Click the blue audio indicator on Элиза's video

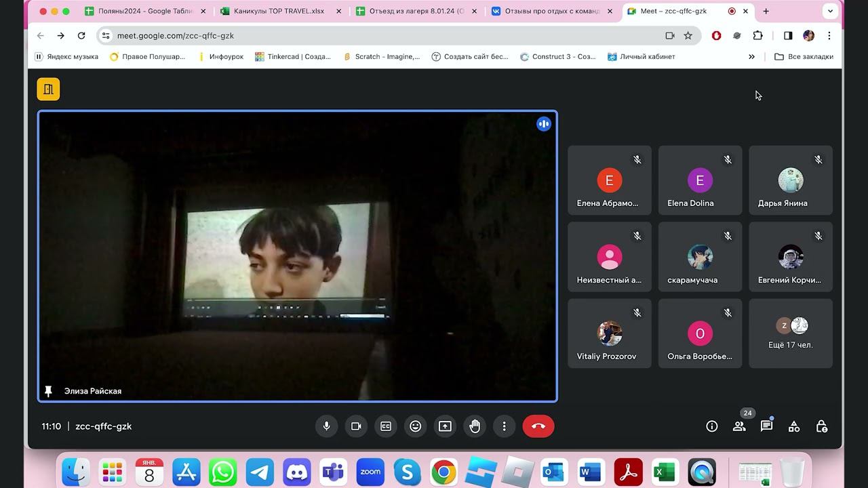click(x=544, y=124)
